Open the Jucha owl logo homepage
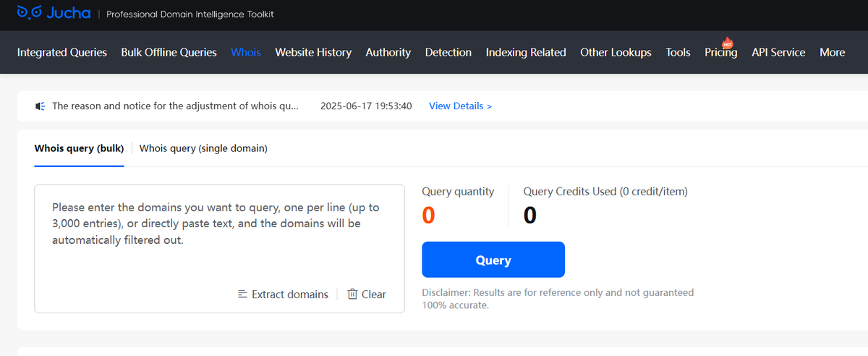The width and height of the screenshot is (868, 356). [x=54, y=14]
